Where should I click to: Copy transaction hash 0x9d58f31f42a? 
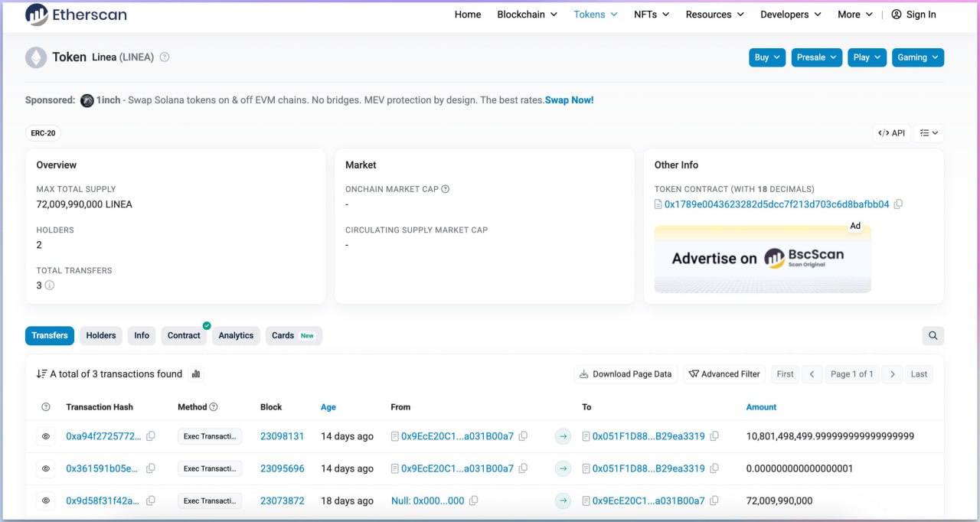(151, 501)
